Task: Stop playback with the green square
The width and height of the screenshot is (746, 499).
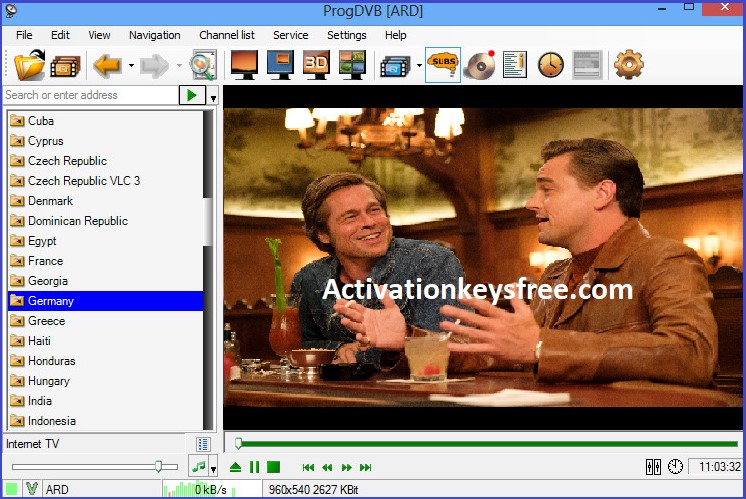Action: pos(274,467)
